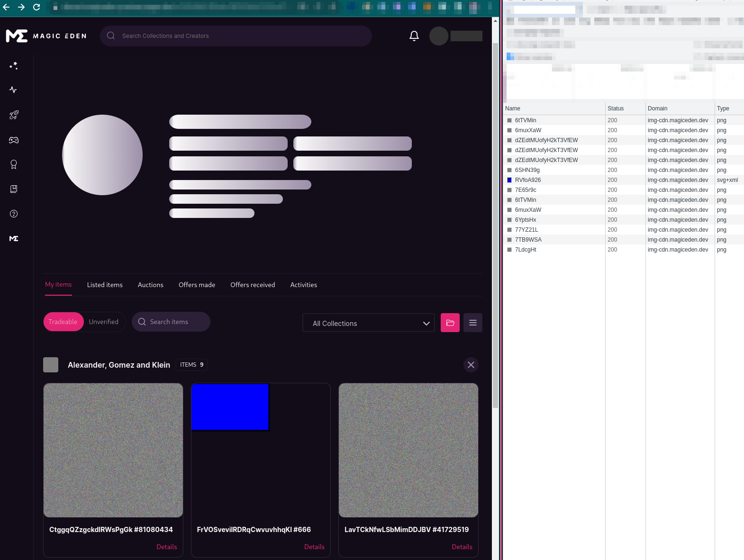Switch to folder grouped view
Viewport: 744px width, 560px height.
450,323
